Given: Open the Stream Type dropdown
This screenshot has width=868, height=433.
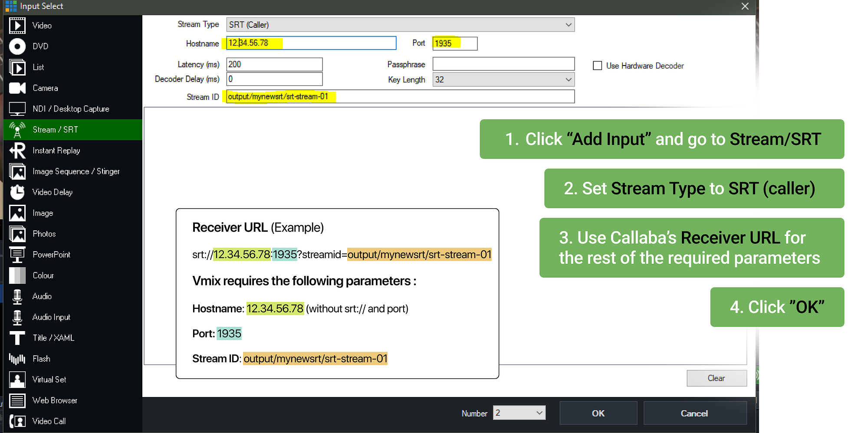Looking at the screenshot, I should 401,25.
